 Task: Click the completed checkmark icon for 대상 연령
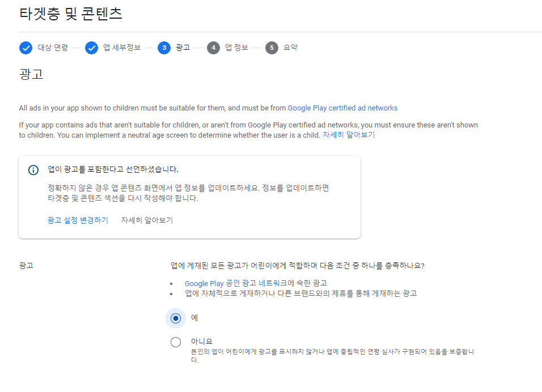pos(26,48)
